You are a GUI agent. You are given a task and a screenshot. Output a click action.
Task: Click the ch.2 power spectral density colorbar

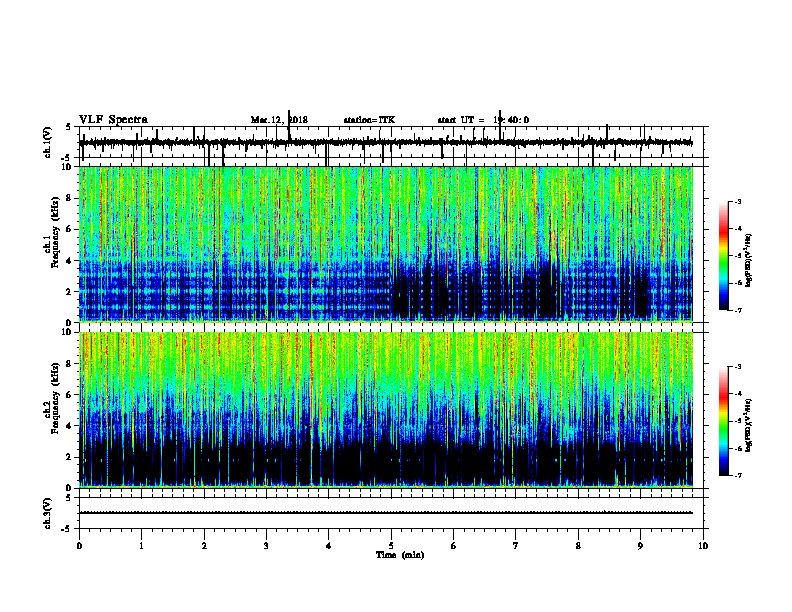[724, 421]
